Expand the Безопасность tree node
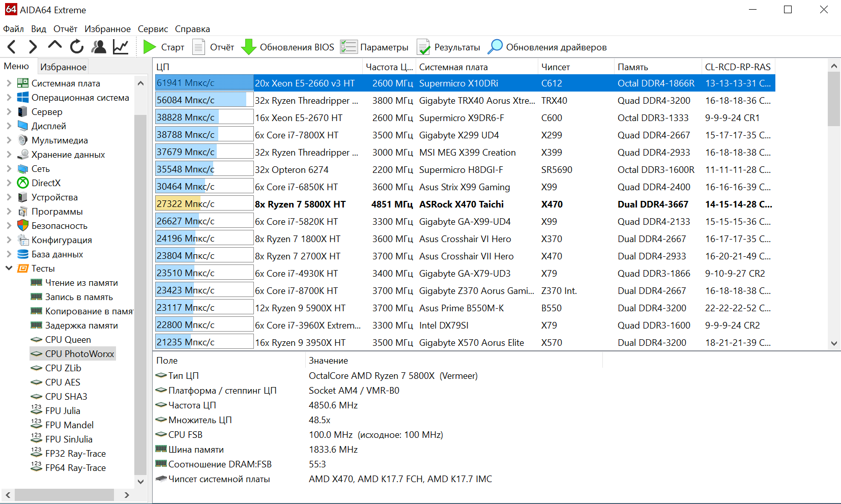 [9, 225]
